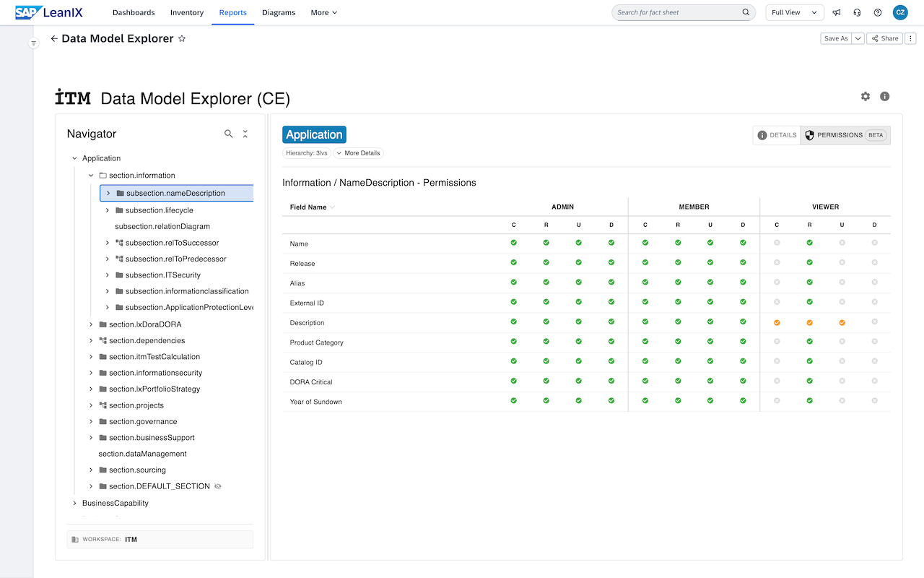This screenshot has width=924, height=578.
Task: Open the Inventory tab
Action: click(187, 12)
